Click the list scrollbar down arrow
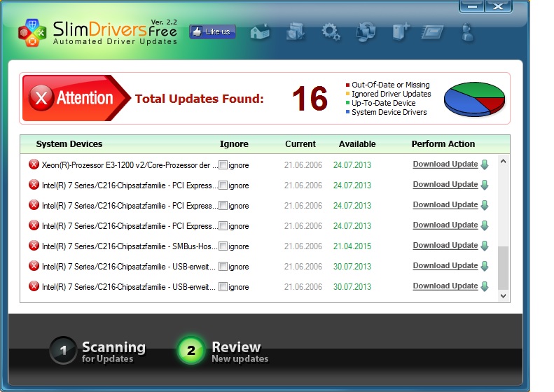 tap(504, 296)
